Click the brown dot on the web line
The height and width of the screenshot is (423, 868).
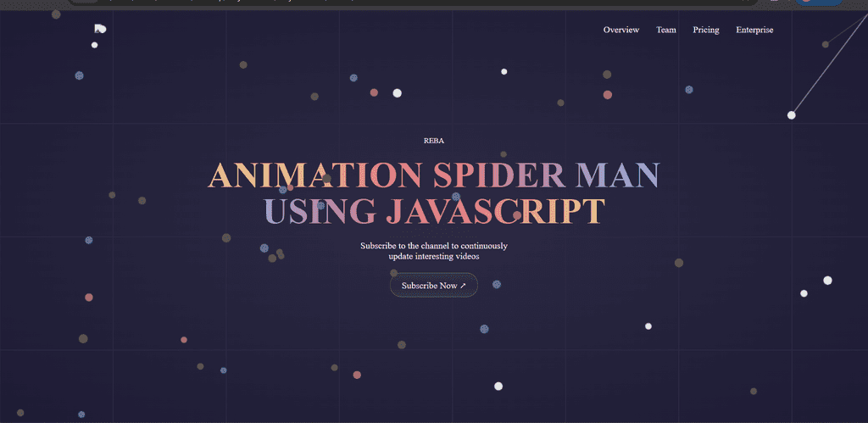(825, 44)
